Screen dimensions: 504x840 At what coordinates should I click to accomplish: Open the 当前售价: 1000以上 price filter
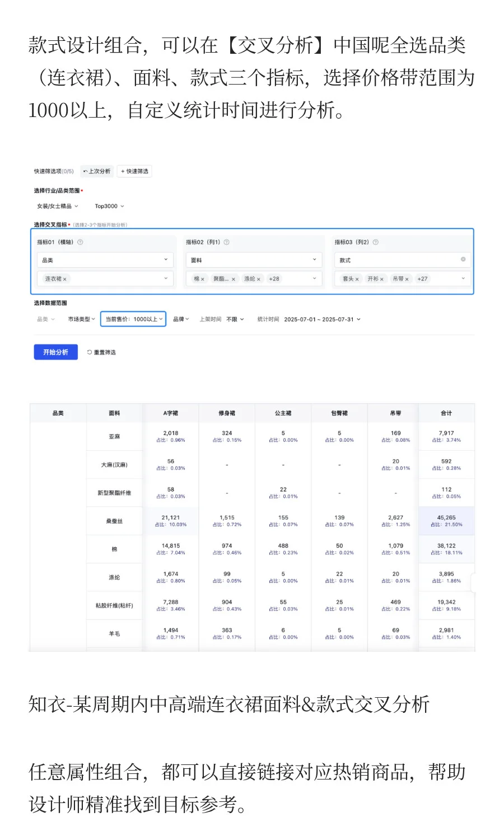(133, 319)
